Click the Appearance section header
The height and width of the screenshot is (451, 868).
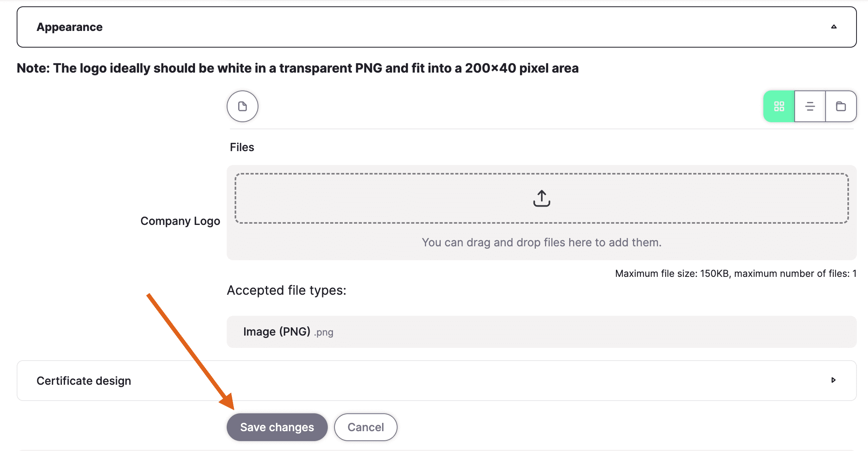(x=436, y=27)
